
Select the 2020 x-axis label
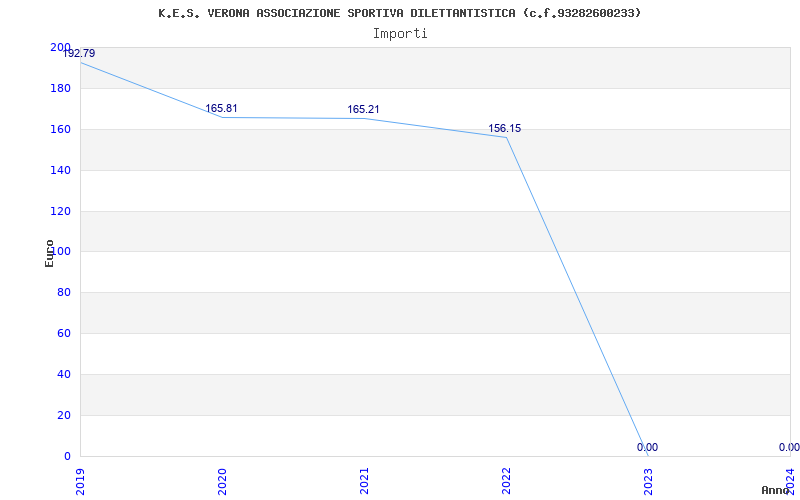[222, 482]
